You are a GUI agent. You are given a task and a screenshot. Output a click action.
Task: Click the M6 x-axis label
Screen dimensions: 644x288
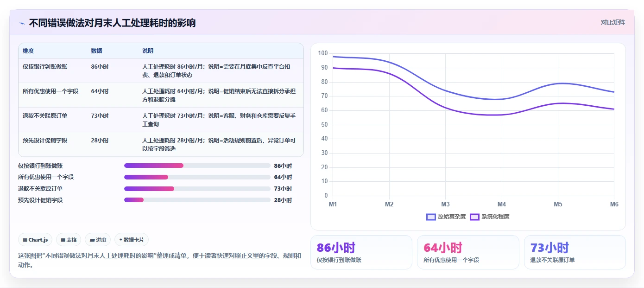coord(614,204)
